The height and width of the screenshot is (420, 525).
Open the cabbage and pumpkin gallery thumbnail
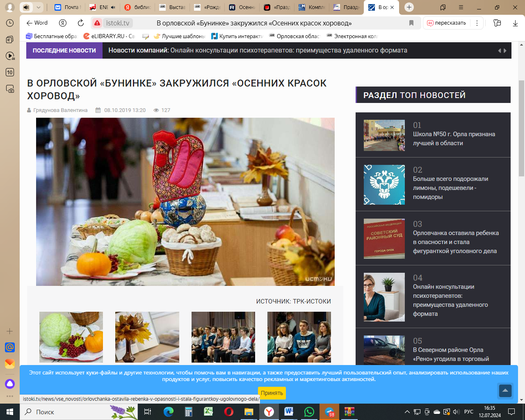click(x=71, y=337)
